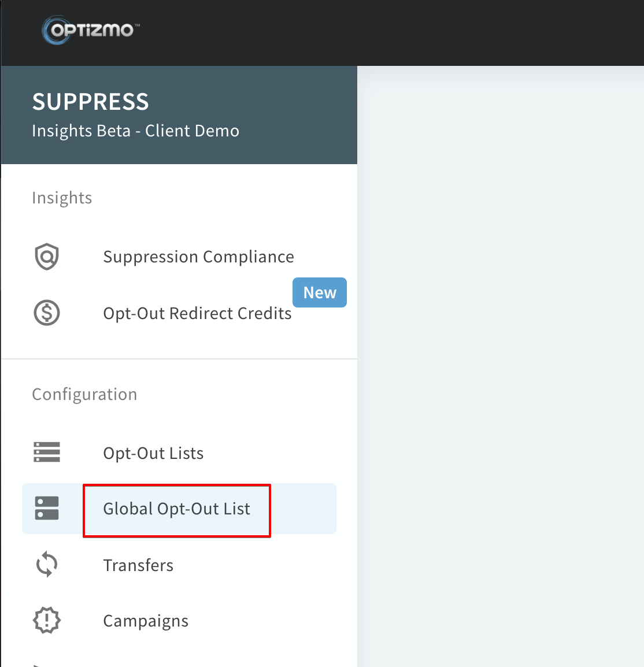
Task: Open the Transfers section
Action: point(138,565)
